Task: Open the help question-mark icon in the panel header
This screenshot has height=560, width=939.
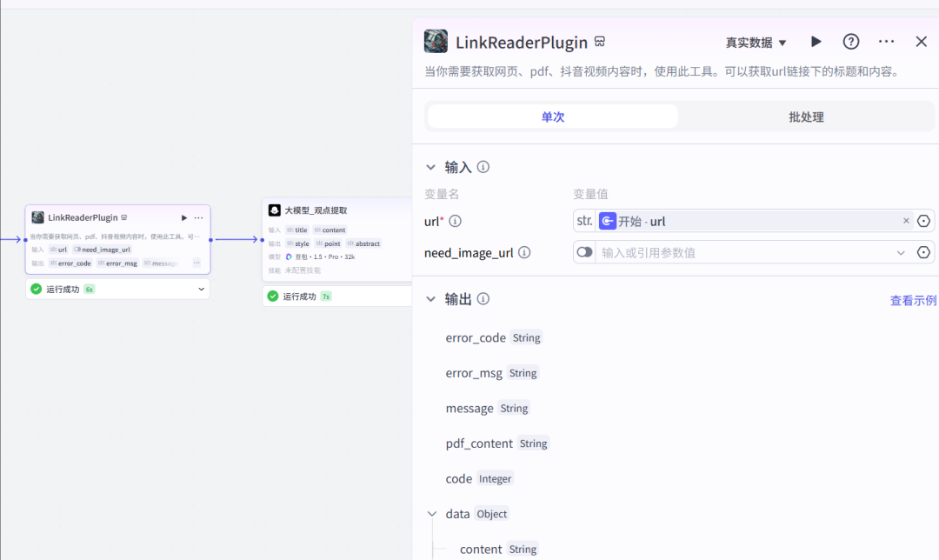Action: [850, 41]
